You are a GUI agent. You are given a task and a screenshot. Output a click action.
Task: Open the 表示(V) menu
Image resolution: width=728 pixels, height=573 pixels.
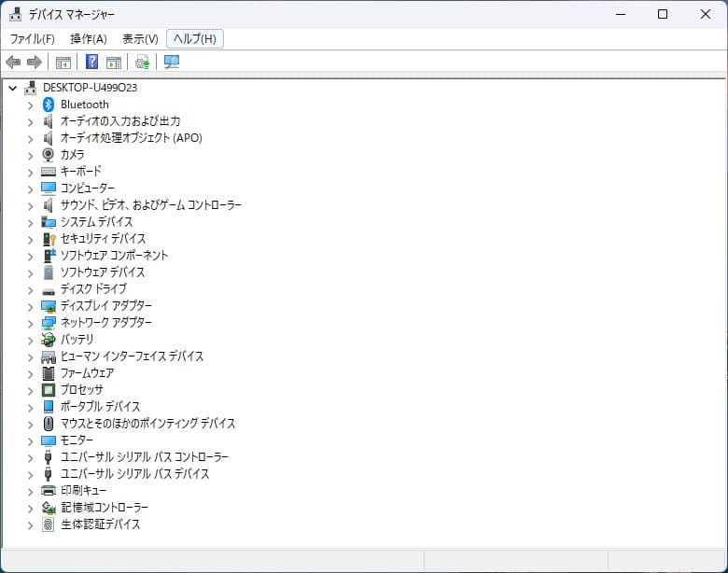pos(140,39)
